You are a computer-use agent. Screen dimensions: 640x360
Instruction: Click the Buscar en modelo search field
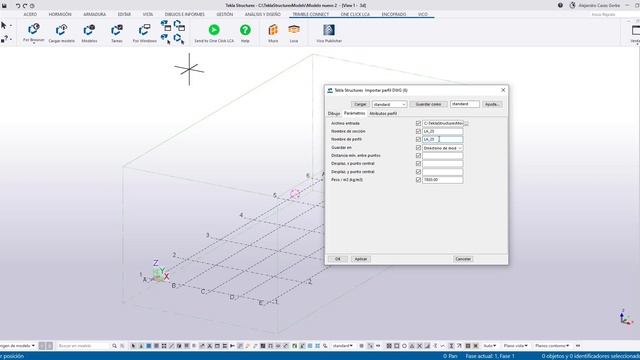coord(83,346)
